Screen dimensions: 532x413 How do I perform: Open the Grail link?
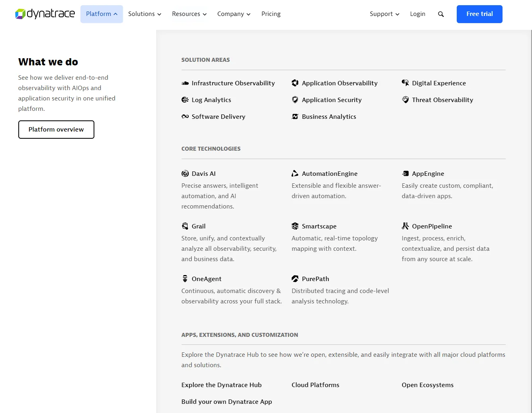tap(199, 226)
